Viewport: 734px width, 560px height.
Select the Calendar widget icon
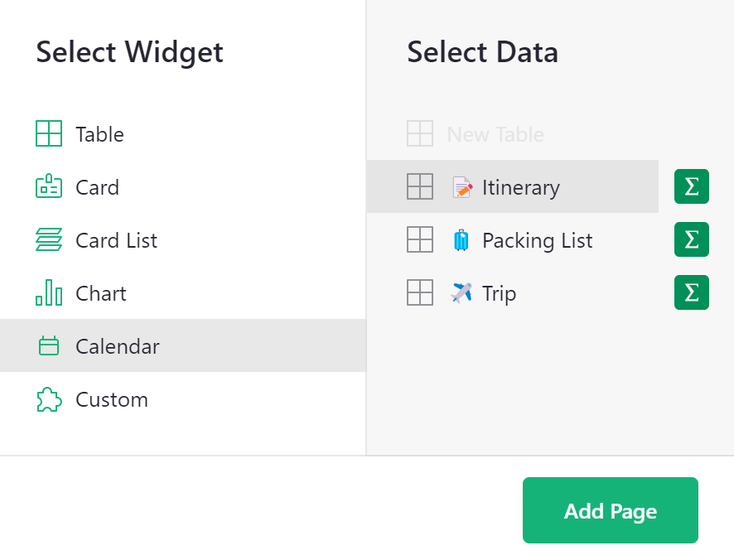point(50,345)
